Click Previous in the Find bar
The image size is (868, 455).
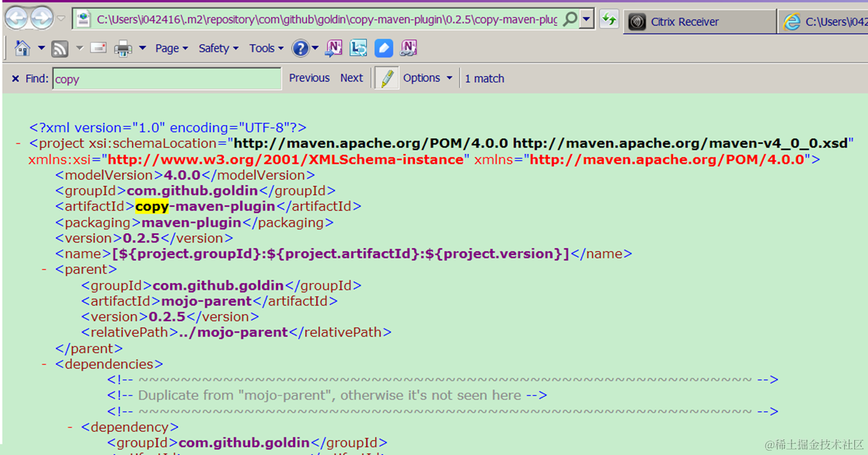tap(309, 78)
